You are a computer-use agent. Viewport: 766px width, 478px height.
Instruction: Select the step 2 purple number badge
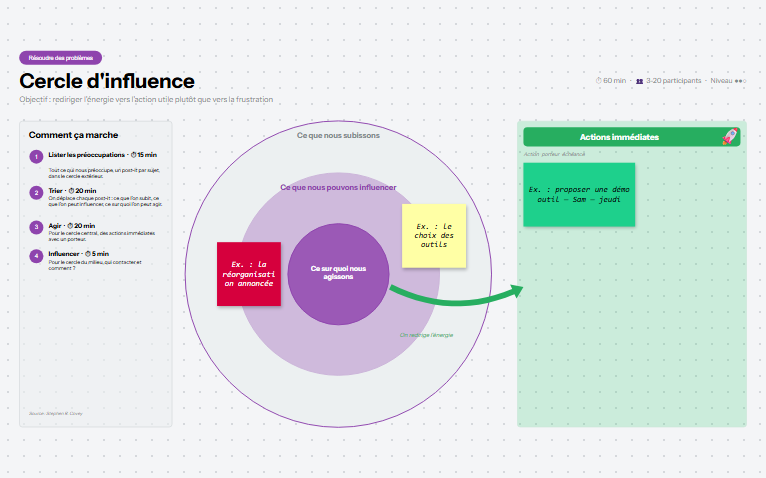pyautogui.click(x=36, y=193)
